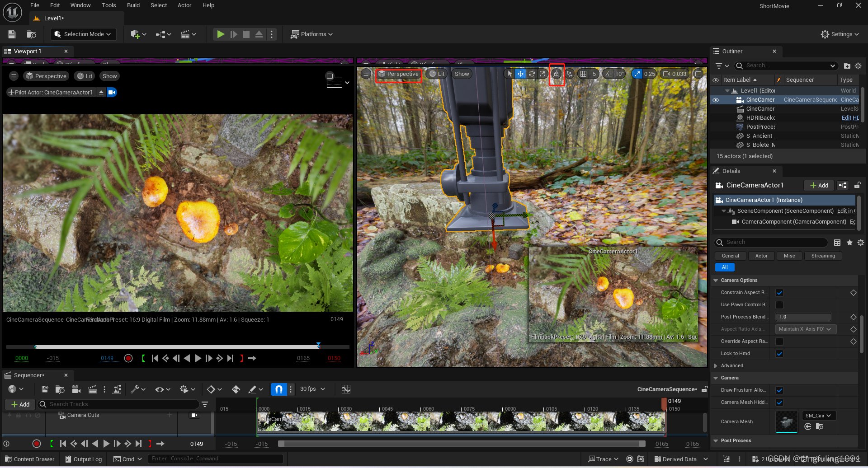Viewport: 868px width, 468px height.
Task: Click the Sequencer camera create icon
Action: click(x=76, y=389)
